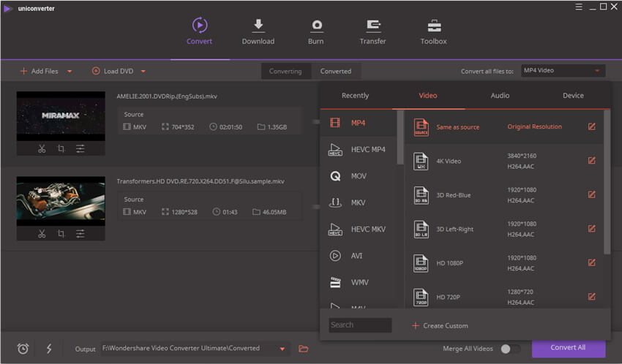Viewport: 622px width, 364px height.
Task: Click the scissors trim icon under AMELIE video
Action: click(42, 148)
